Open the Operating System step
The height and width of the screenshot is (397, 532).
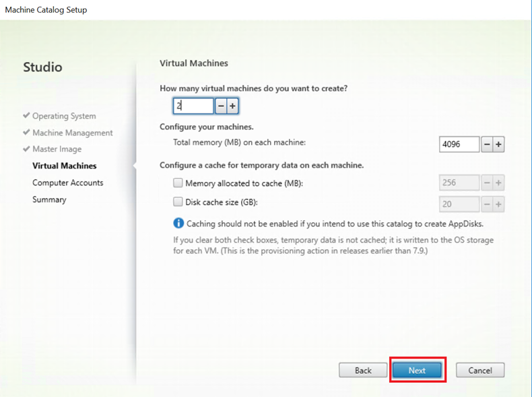pyautogui.click(x=64, y=116)
